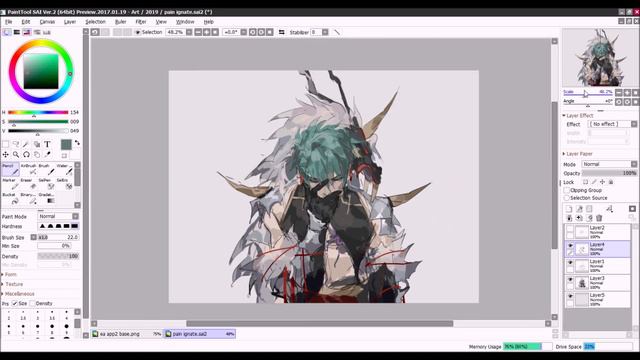Image resolution: width=640 pixels, height=360 pixels.
Task: Open the Paint Mode dropdown
Action: tap(58, 216)
